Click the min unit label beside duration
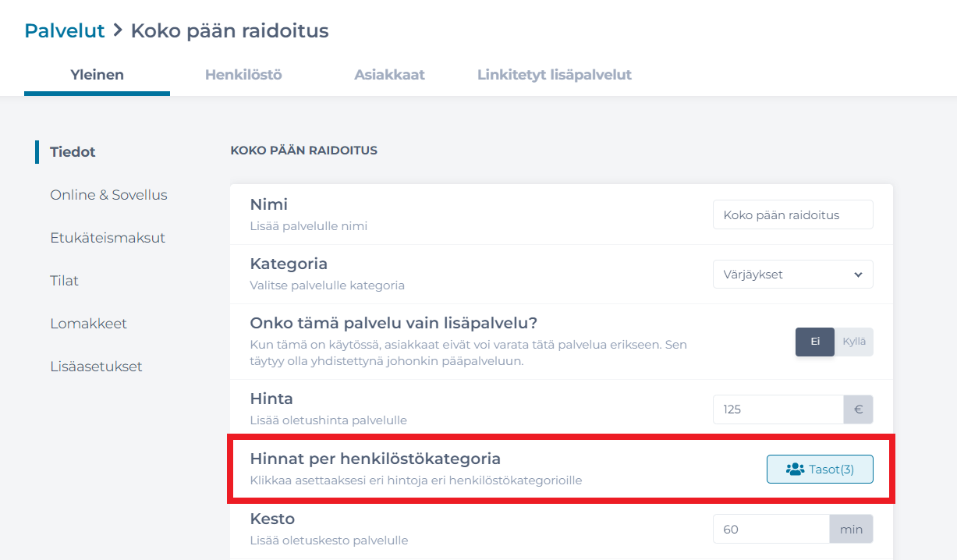Image resolution: width=957 pixels, height=560 pixels. tap(851, 530)
